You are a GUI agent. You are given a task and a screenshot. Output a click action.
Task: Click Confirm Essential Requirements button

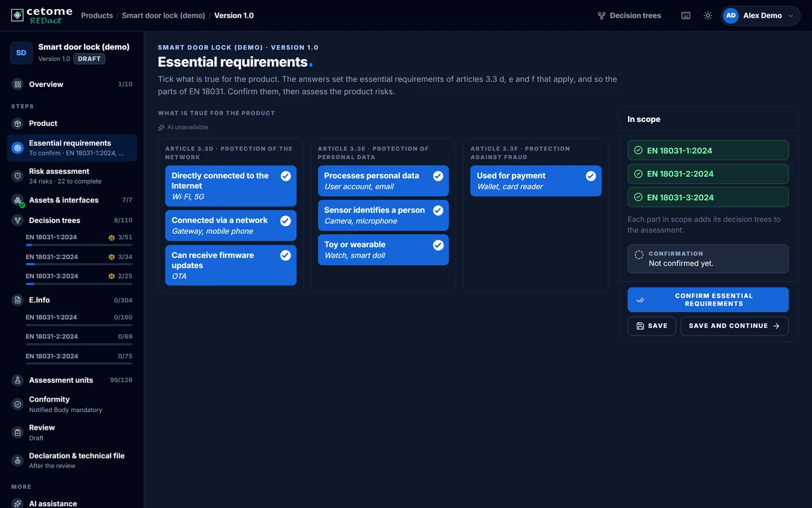[x=708, y=300]
